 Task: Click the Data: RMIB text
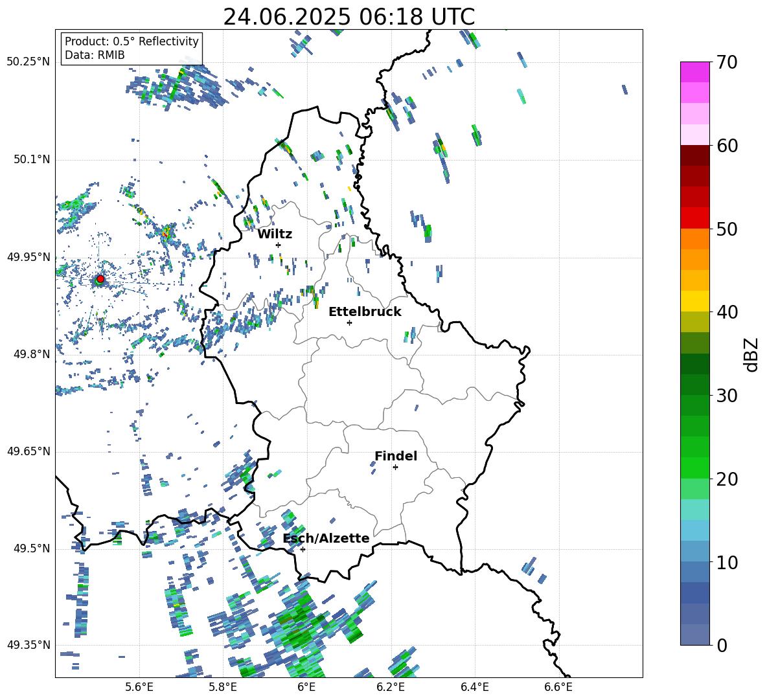pos(95,55)
